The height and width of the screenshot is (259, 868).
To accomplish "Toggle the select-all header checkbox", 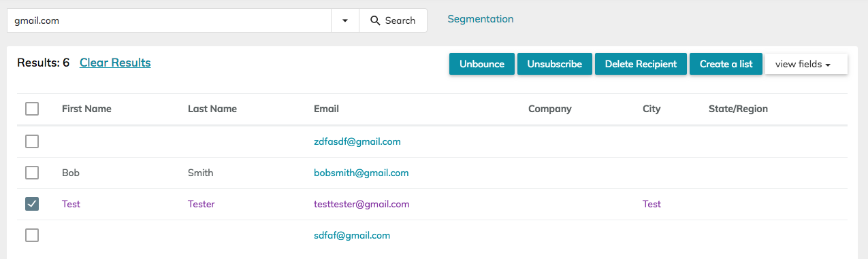I will pos(32,109).
